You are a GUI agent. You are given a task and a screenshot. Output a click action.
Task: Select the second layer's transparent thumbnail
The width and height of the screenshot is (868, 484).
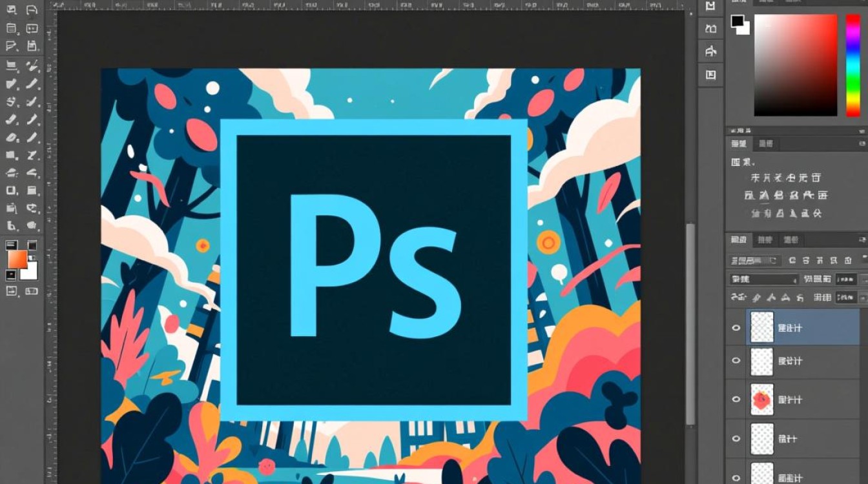tap(762, 361)
